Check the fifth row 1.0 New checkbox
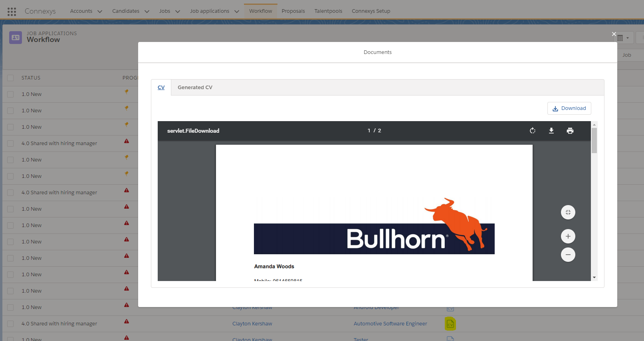 tap(10, 160)
